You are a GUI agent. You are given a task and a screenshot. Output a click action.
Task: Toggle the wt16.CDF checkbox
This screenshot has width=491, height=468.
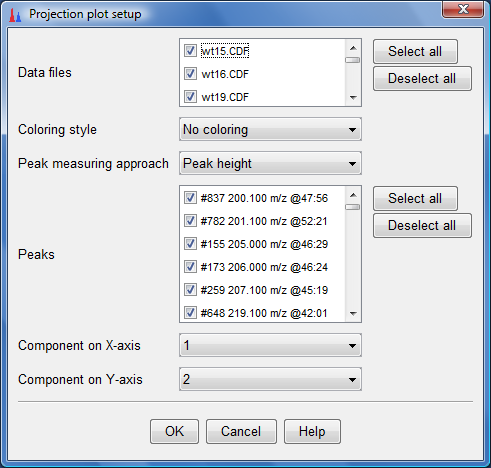(190, 74)
